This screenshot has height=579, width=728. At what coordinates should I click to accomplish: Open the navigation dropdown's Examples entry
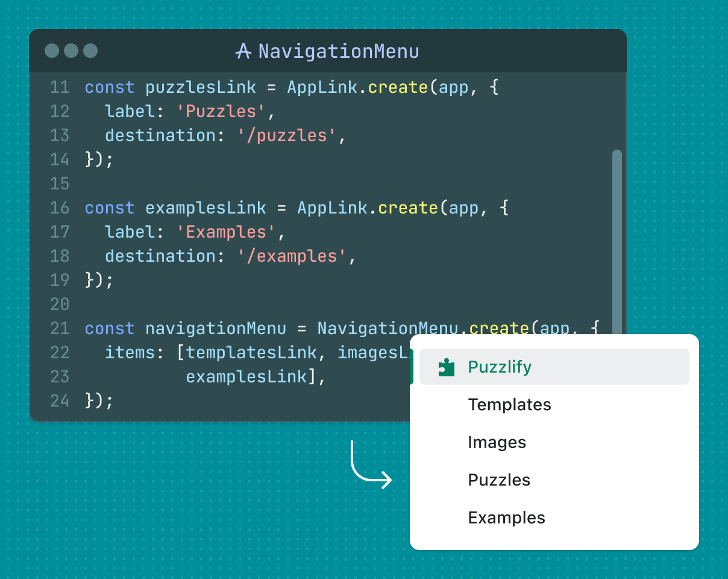coord(506,517)
